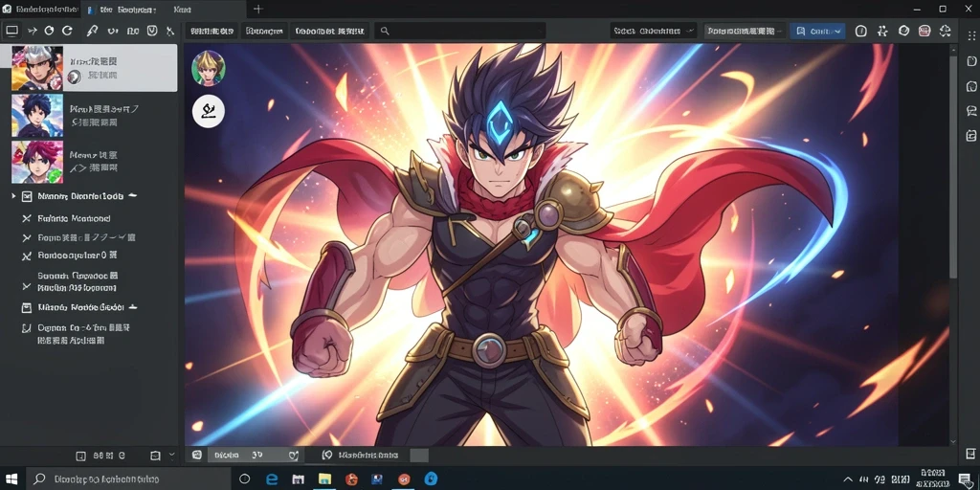Click the sparkle stars icon at top right
The height and width of the screenshot is (490, 980).
point(882,32)
